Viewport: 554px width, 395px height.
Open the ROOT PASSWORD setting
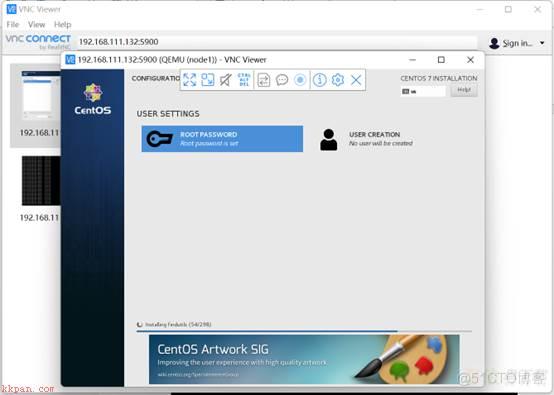pyautogui.click(x=222, y=139)
